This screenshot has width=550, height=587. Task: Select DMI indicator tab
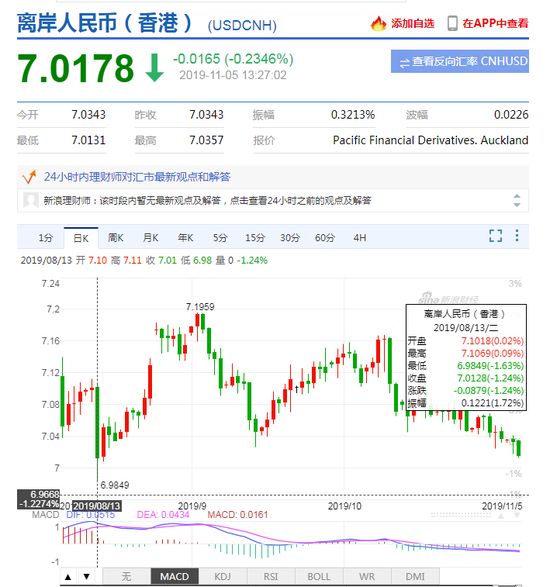(x=415, y=577)
